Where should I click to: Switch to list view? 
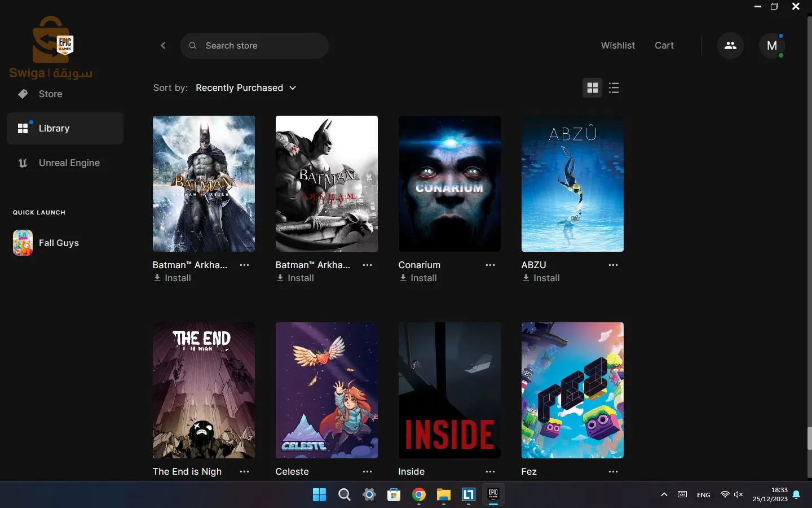click(614, 88)
